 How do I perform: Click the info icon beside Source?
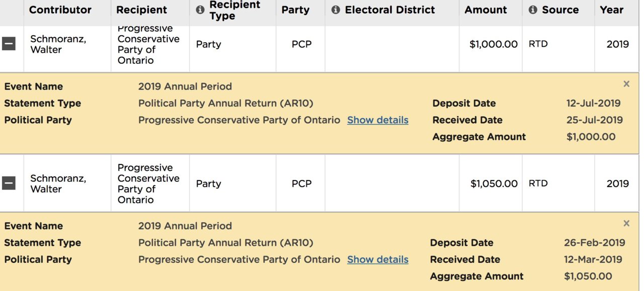pyautogui.click(x=533, y=10)
